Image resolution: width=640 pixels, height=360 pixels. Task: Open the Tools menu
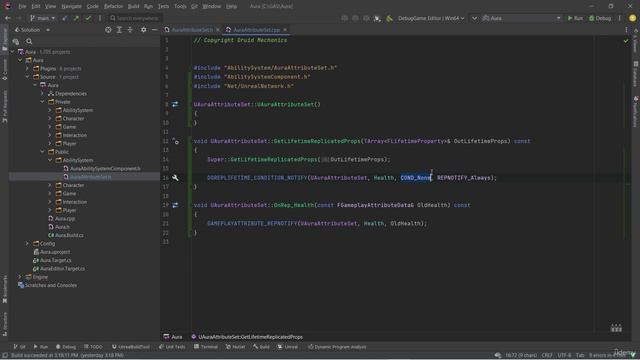click(180, 6)
